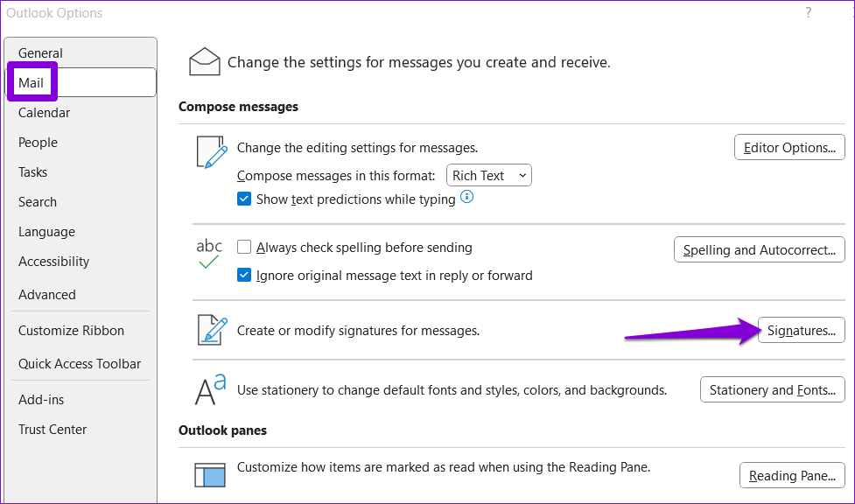
Task: Open Stationery and Fonts settings
Action: pos(773,390)
